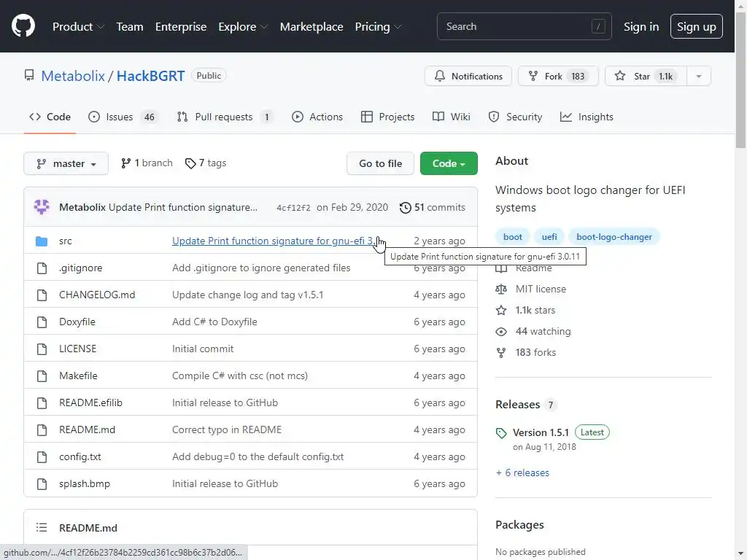Click the Notifications bell button
The image size is (747, 560).
(468, 76)
